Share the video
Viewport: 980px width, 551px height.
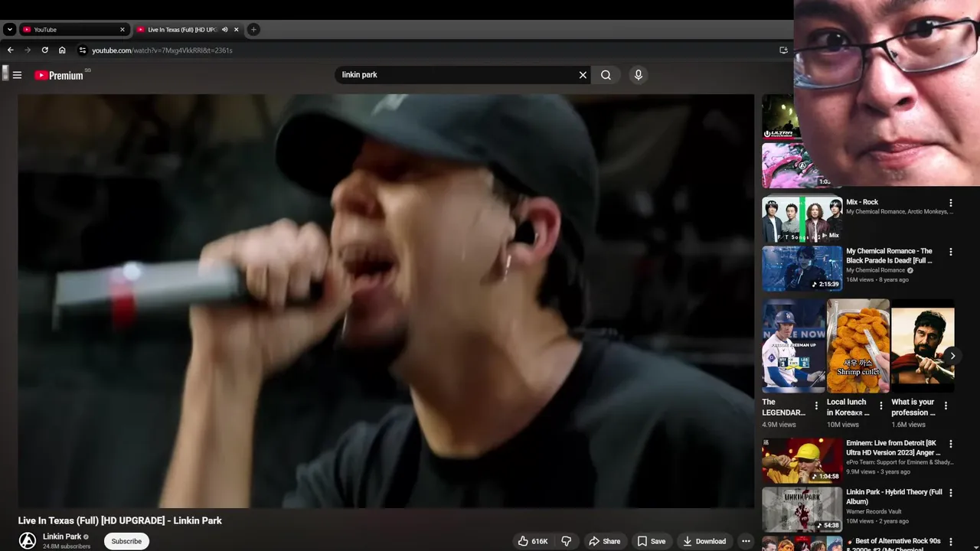pyautogui.click(x=604, y=541)
